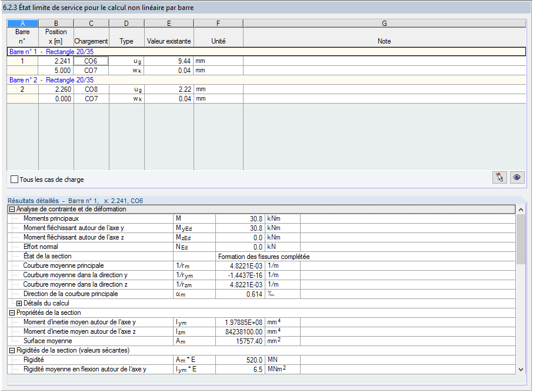Click the details panel scroll-up arrow
Screen dimensions: 533x392
pos(521,210)
